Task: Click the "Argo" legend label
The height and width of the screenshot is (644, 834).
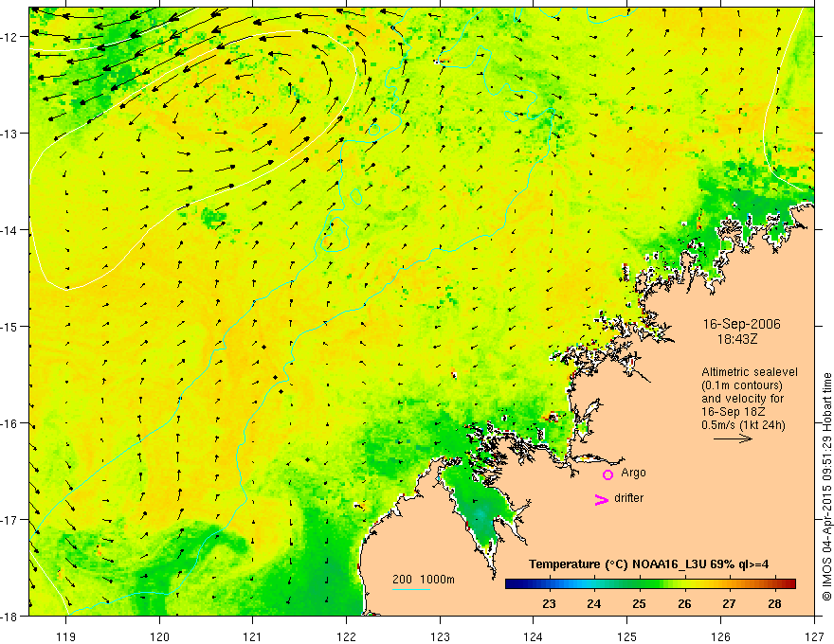Action: click(633, 473)
